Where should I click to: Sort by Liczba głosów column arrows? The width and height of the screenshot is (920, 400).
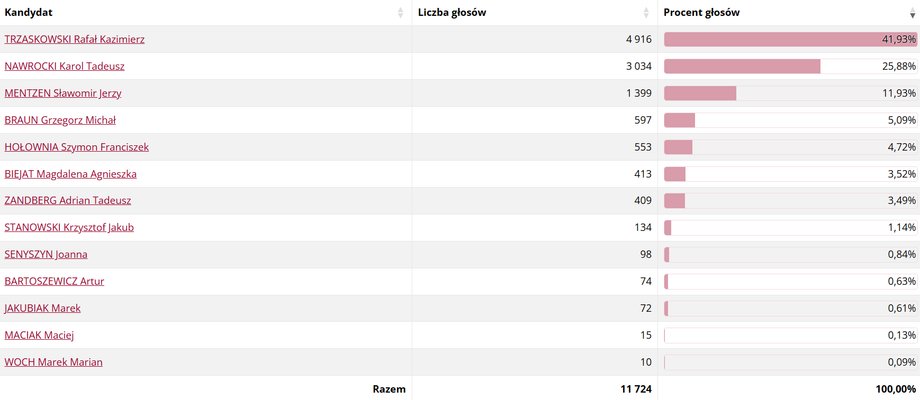647,13
